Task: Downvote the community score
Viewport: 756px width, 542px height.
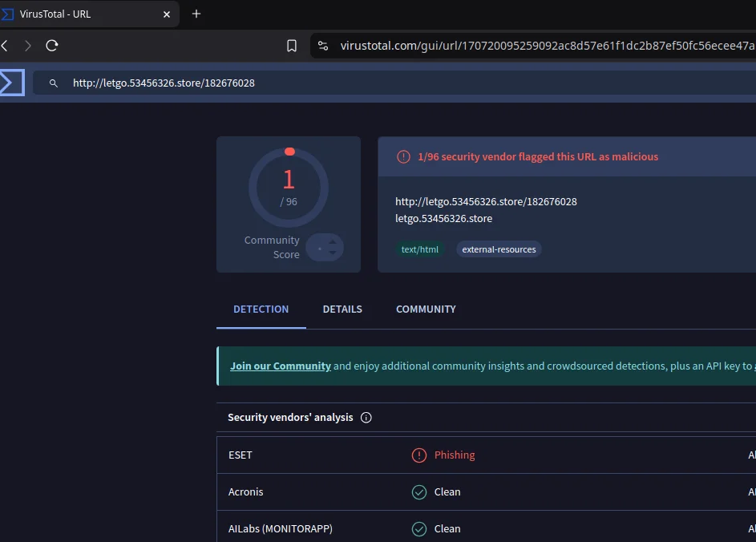Action: [x=333, y=253]
